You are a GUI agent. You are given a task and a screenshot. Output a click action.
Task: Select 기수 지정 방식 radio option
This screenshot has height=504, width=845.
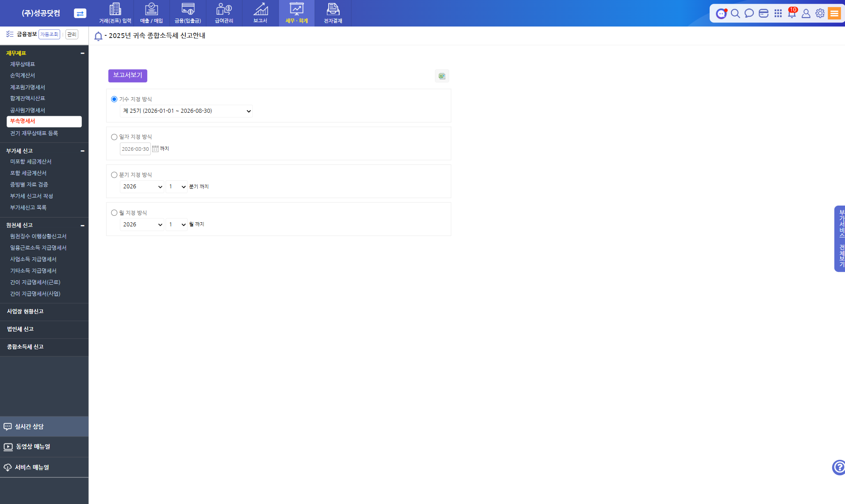pos(114,99)
